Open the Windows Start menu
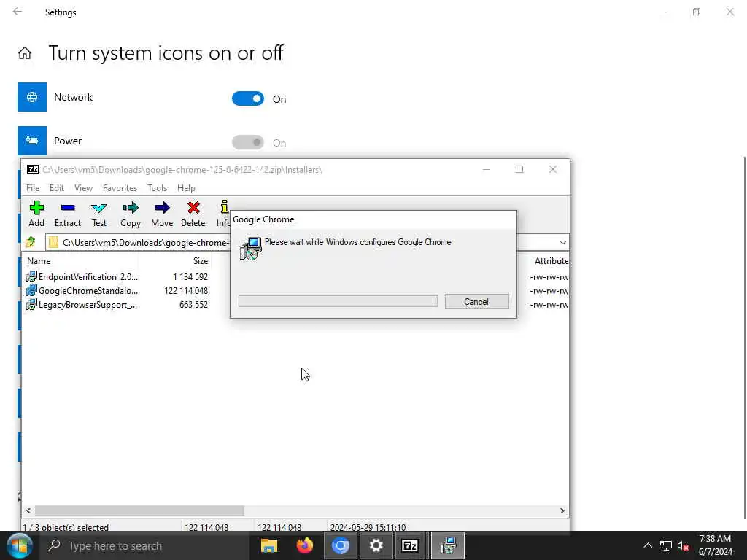Viewport: 747px width, 560px height. 19,545
